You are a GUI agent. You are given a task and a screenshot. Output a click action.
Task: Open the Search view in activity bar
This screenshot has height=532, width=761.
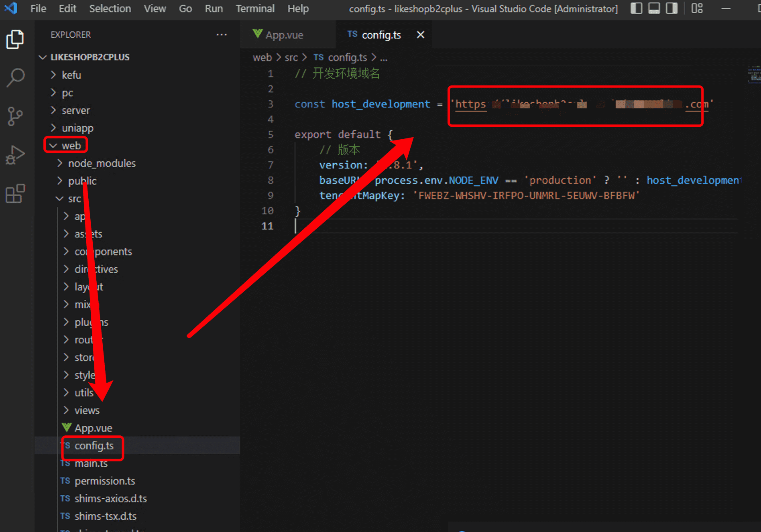[15, 78]
